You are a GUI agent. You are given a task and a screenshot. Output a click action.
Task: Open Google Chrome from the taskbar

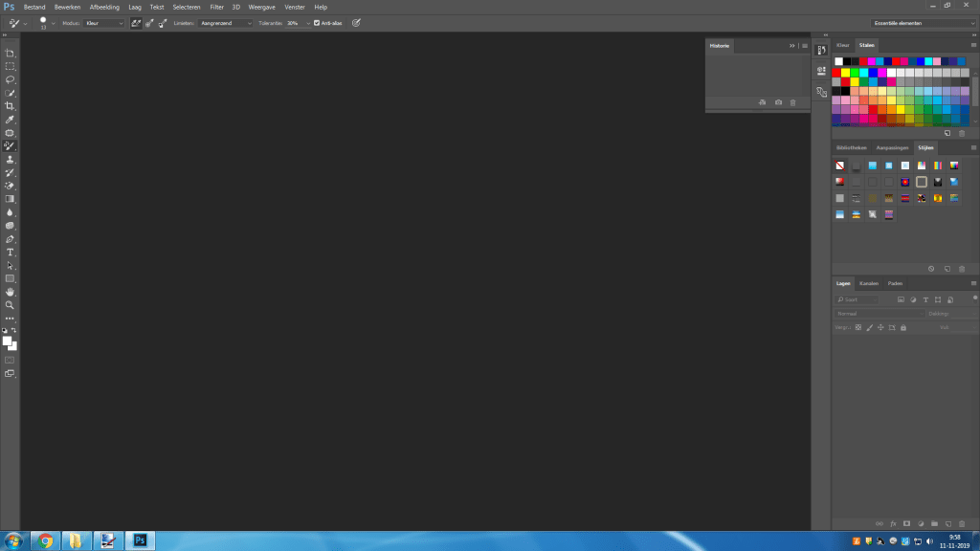pos(45,540)
